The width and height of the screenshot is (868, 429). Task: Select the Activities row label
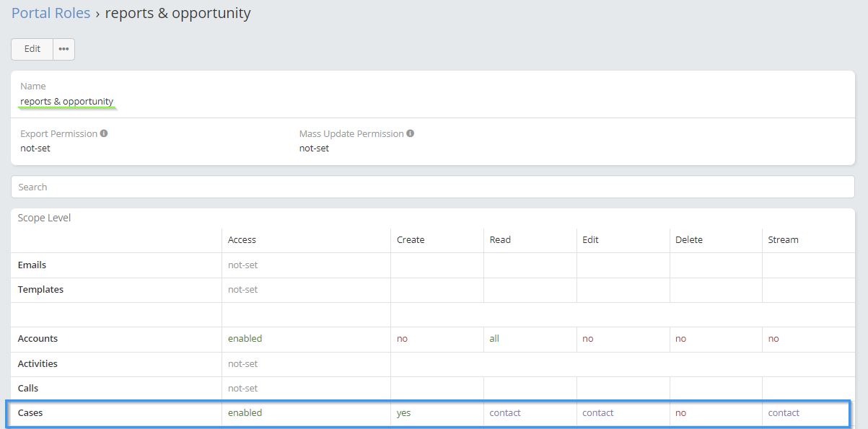pos(38,364)
